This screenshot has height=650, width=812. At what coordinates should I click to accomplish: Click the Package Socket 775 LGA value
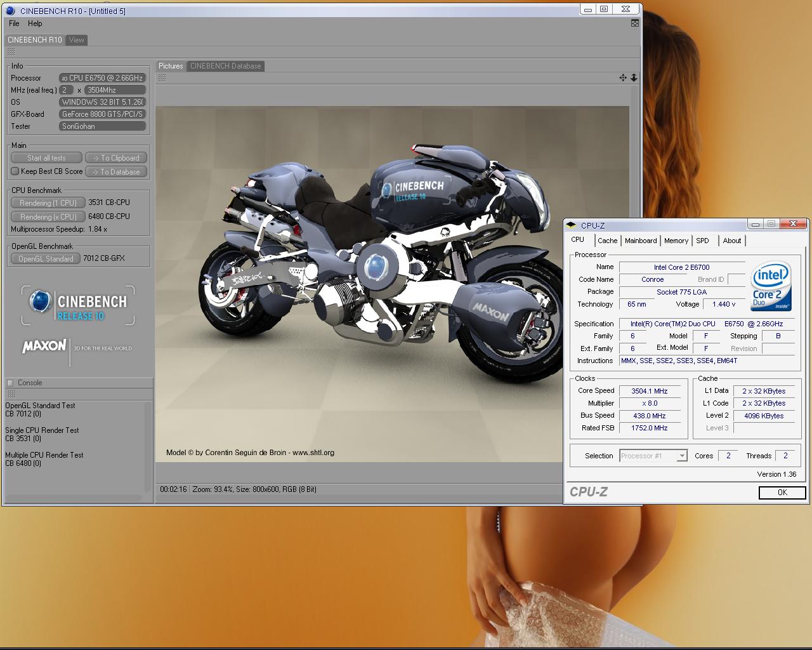pyautogui.click(x=682, y=292)
